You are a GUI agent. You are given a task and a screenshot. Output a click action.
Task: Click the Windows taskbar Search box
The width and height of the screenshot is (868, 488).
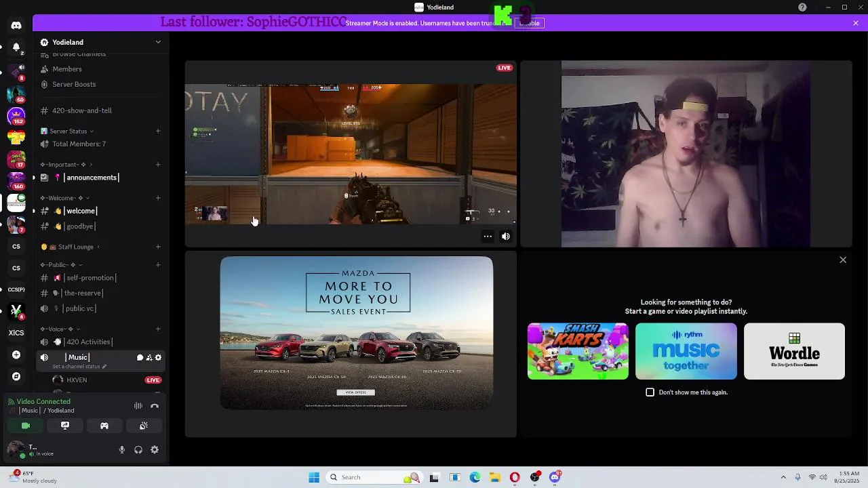click(373, 477)
